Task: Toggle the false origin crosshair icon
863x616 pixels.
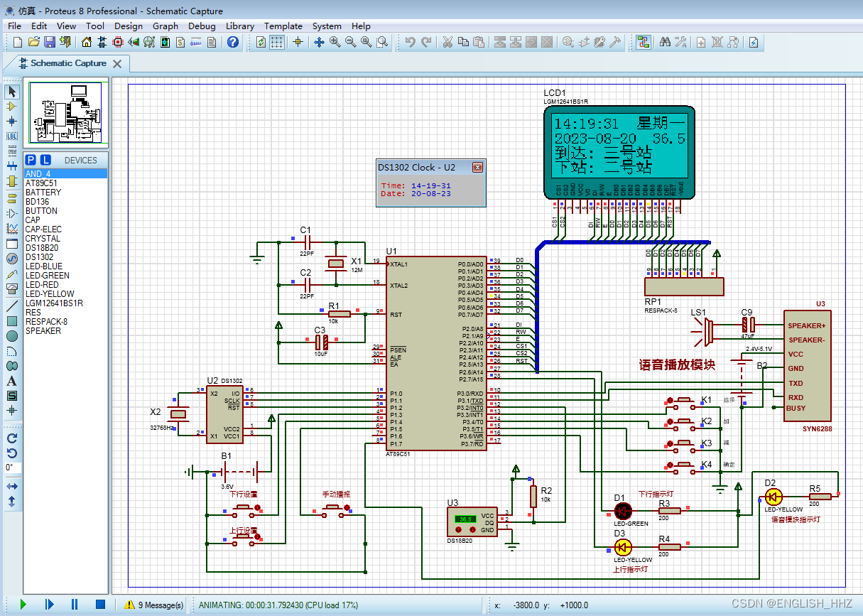Action: [298, 43]
